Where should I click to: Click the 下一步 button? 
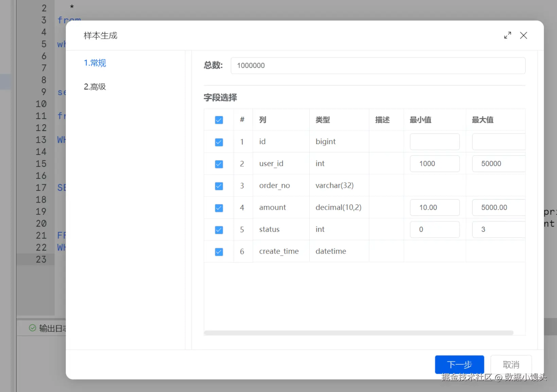459,364
